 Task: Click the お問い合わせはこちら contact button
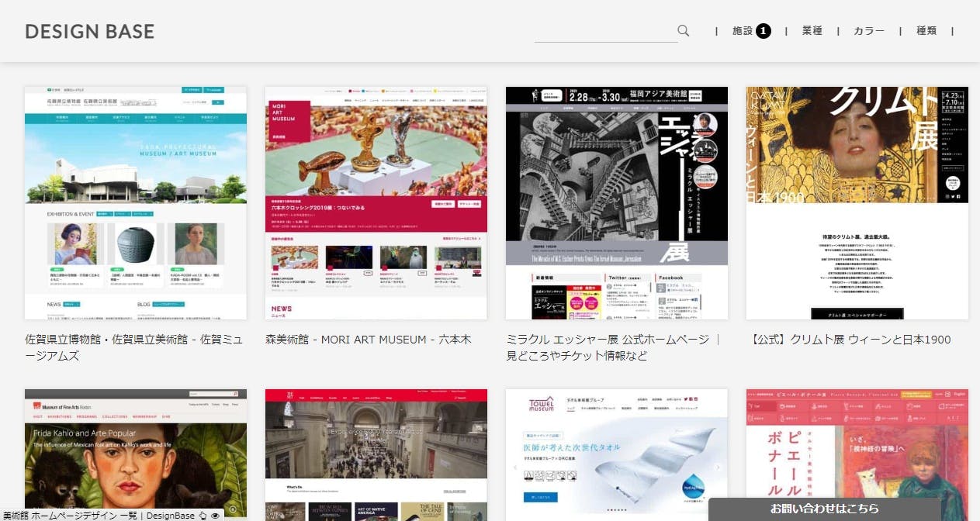[x=825, y=509]
